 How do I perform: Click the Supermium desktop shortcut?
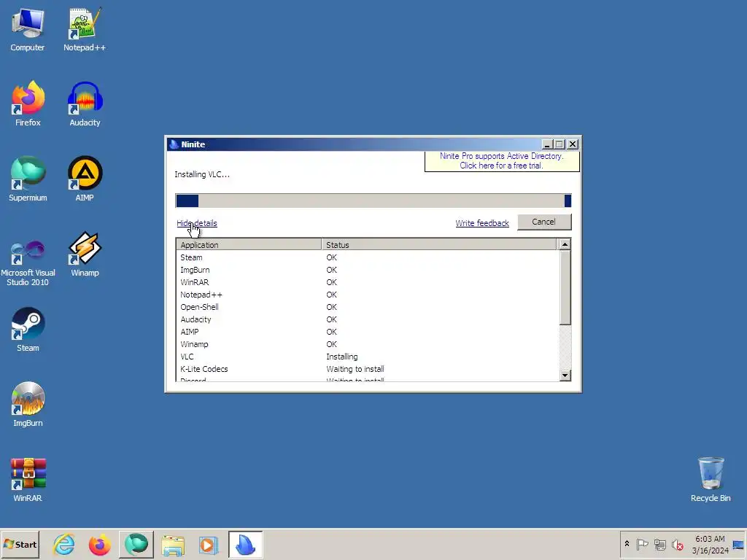(x=28, y=179)
